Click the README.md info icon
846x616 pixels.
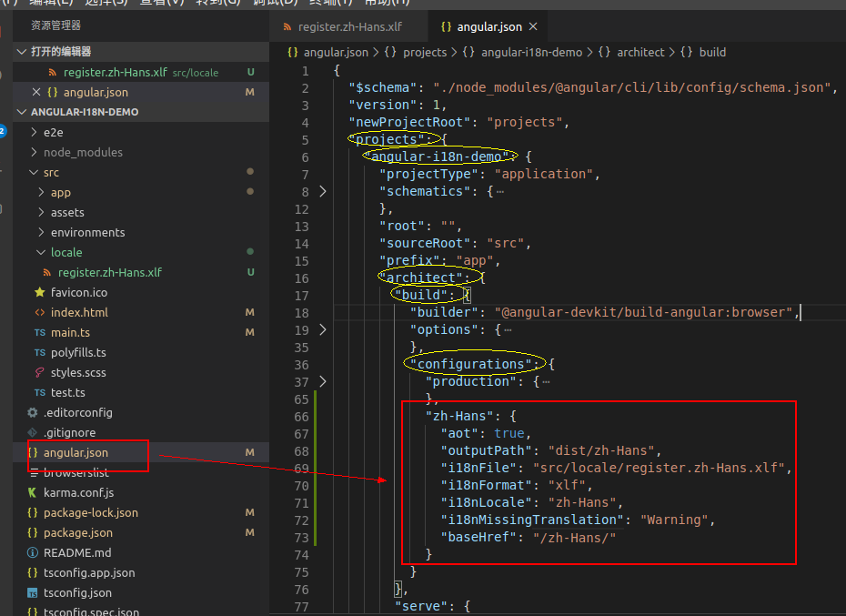pos(34,552)
